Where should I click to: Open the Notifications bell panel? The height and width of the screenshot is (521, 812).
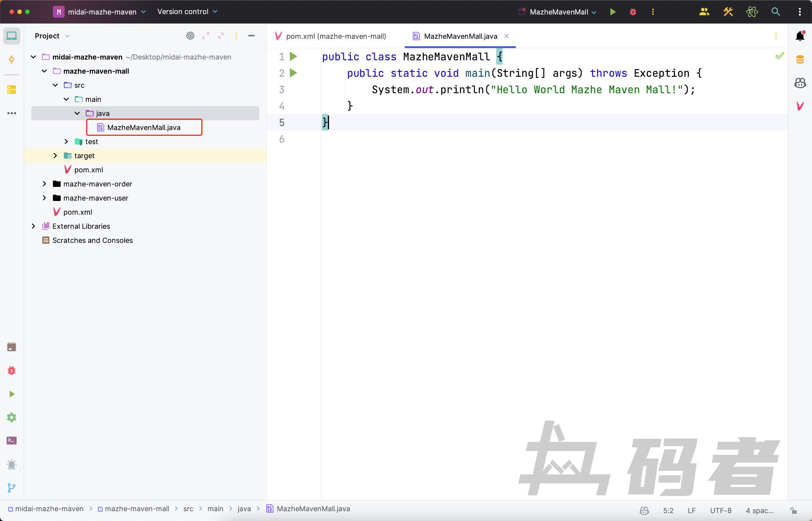800,36
